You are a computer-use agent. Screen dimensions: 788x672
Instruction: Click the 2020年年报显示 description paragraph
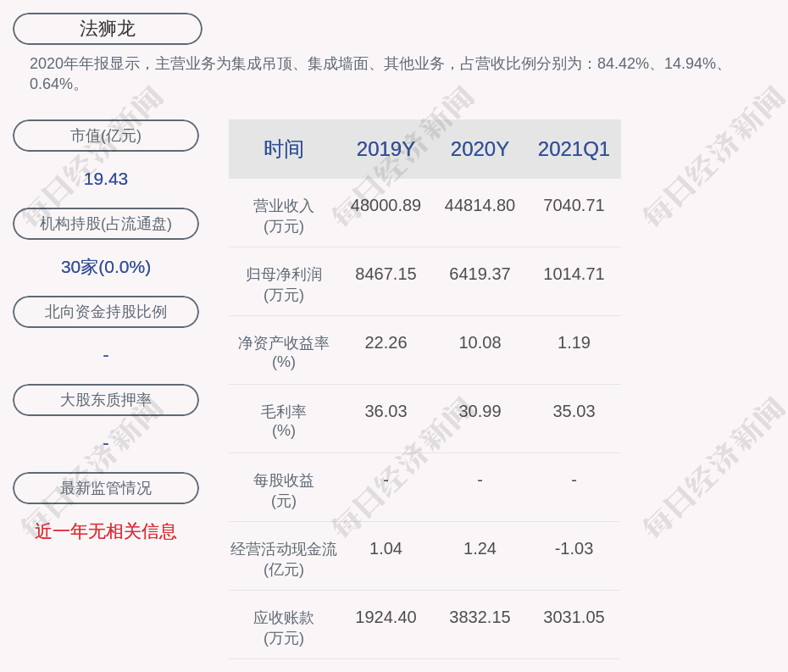[377, 74]
